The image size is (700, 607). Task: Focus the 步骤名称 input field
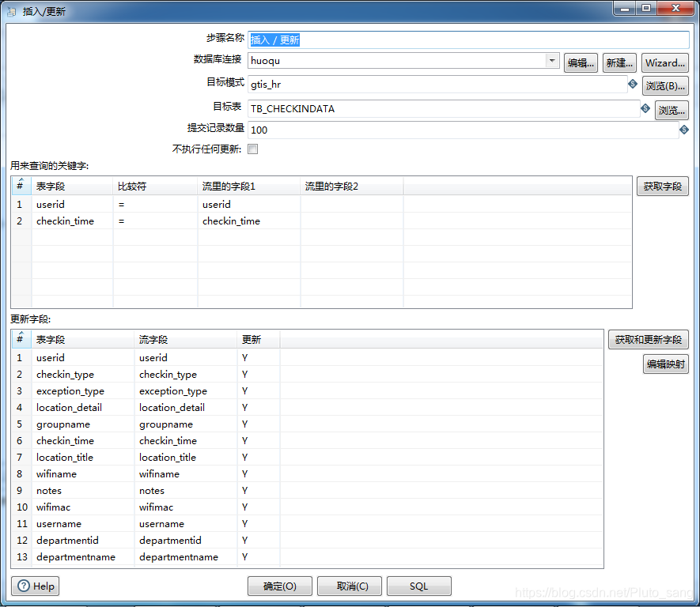tap(468, 40)
